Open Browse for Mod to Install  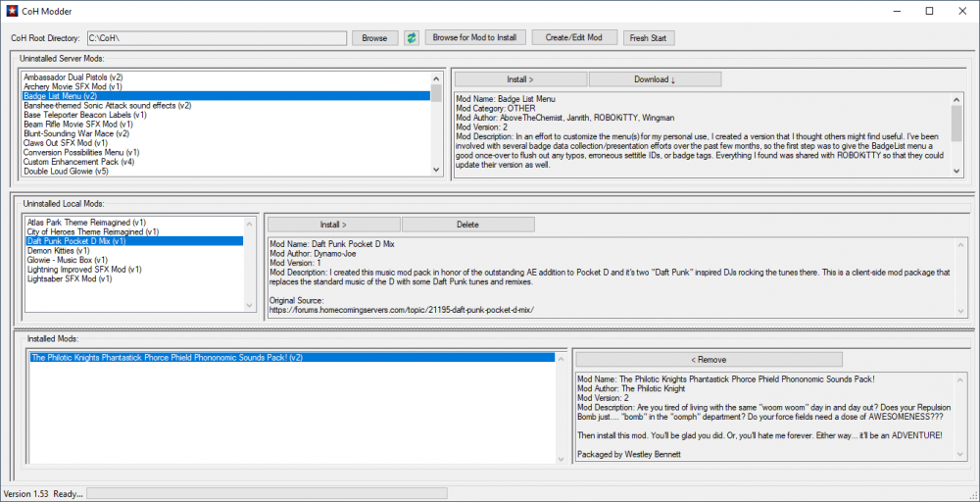(475, 38)
